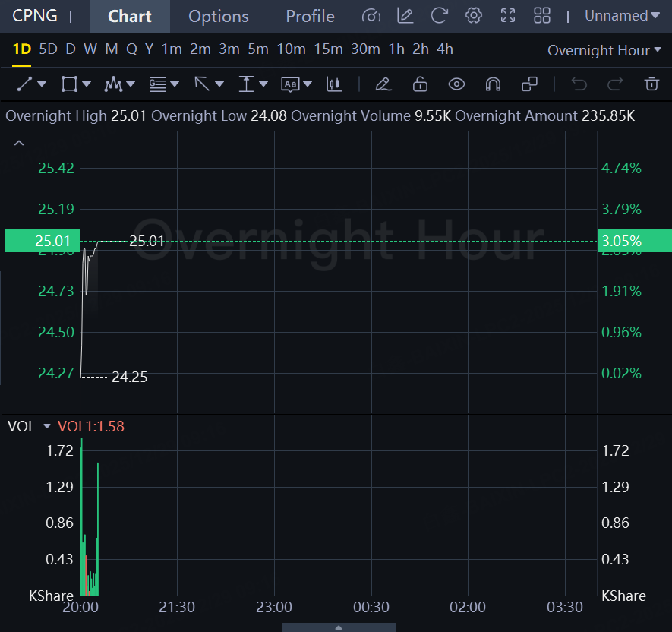Collapse the chart header with the up chevron
Viewport: 672px width, 632px height.
(19, 143)
